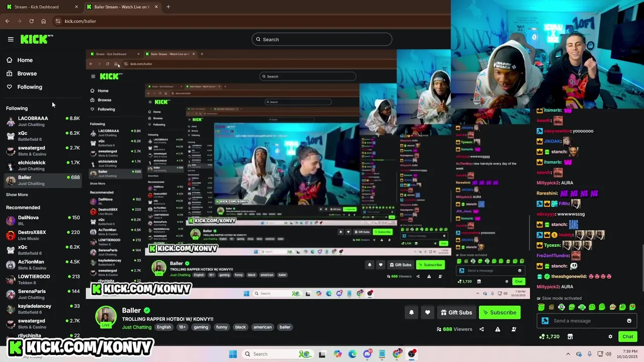Image resolution: width=644 pixels, height=362 pixels.
Task: Open chat settings gear icon
Action: [610, 337]
